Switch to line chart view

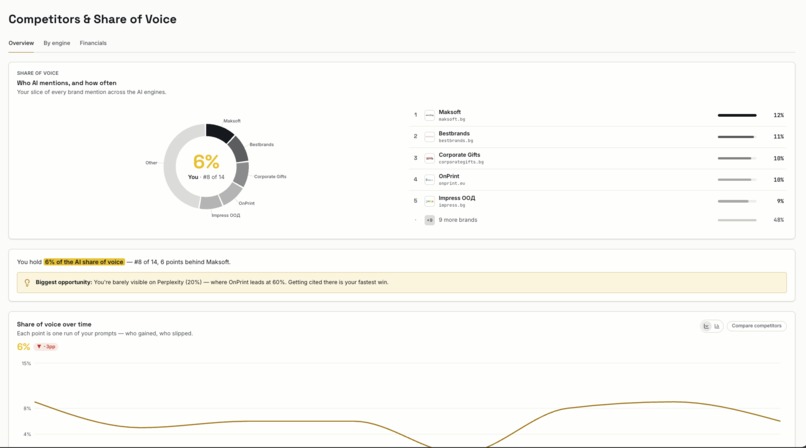pos(706,326)
